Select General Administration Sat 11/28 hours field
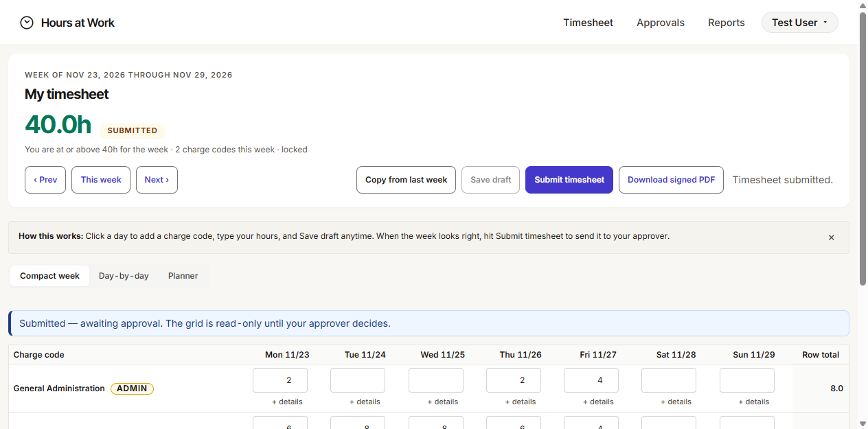Viewport: 868px width, 429px height. (x=669, y=380)
